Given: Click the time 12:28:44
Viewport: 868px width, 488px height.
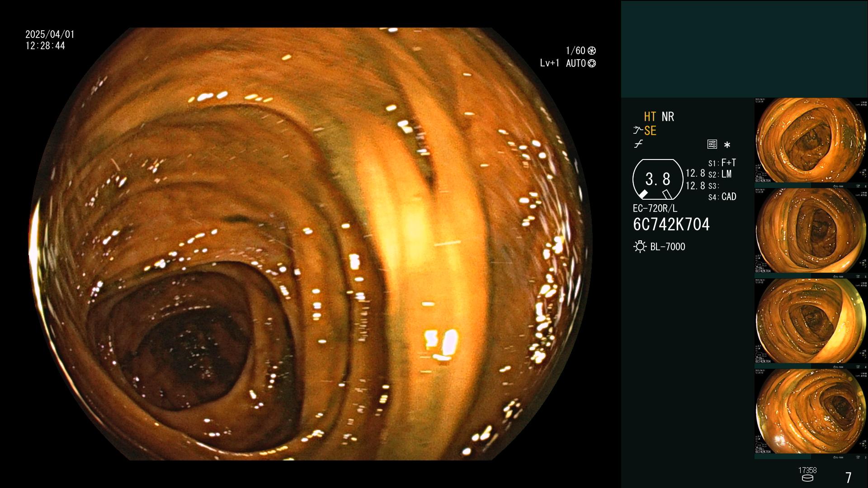Looking at the screenshot, I should pos(45,46).
